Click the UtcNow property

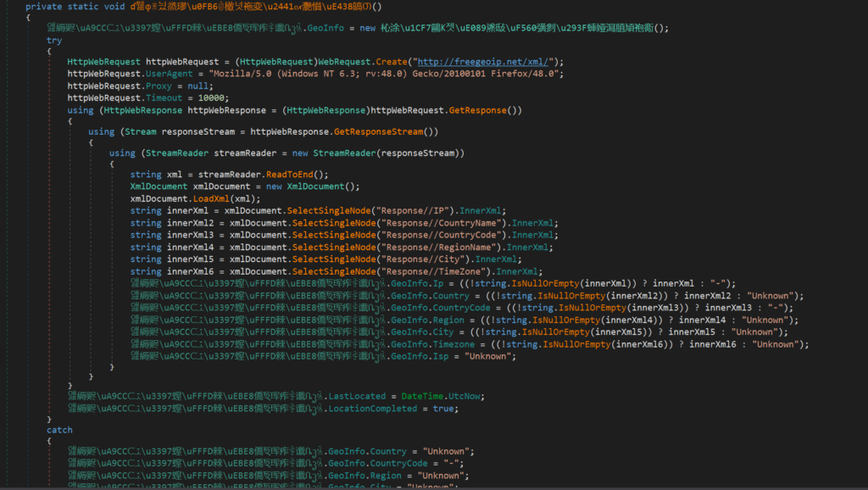point(465,397)
